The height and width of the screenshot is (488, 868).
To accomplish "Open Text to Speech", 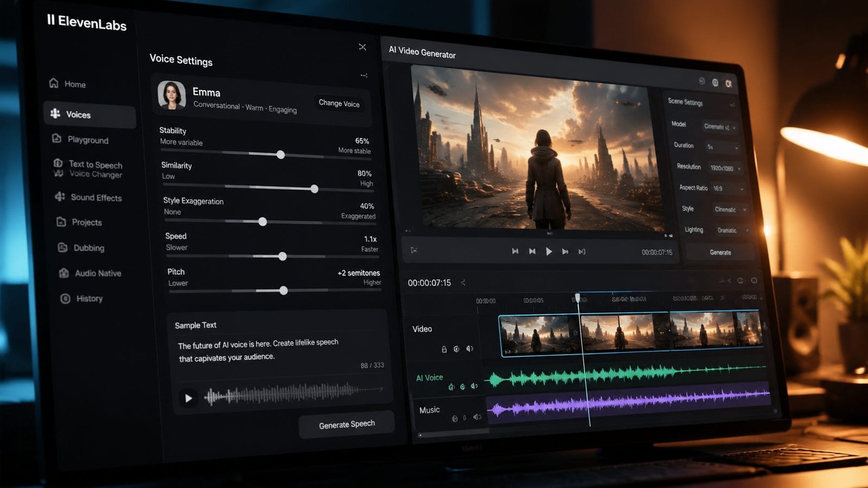I will [x=95, y=164].
